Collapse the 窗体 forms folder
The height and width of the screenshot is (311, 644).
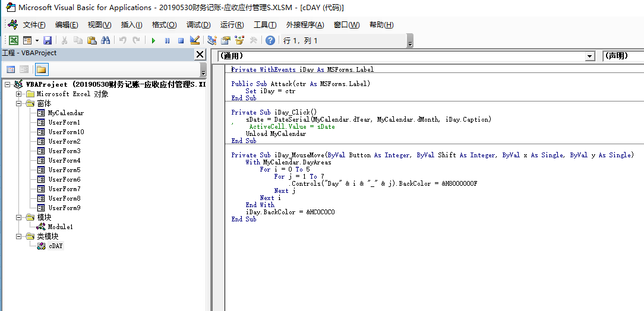coord(18,103)
